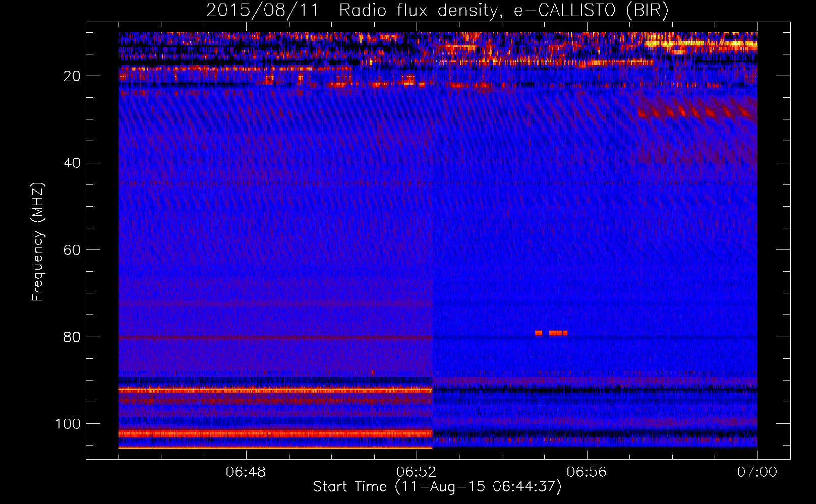Select the "Frequency (MHz)" y-axis label

point(38,242)
